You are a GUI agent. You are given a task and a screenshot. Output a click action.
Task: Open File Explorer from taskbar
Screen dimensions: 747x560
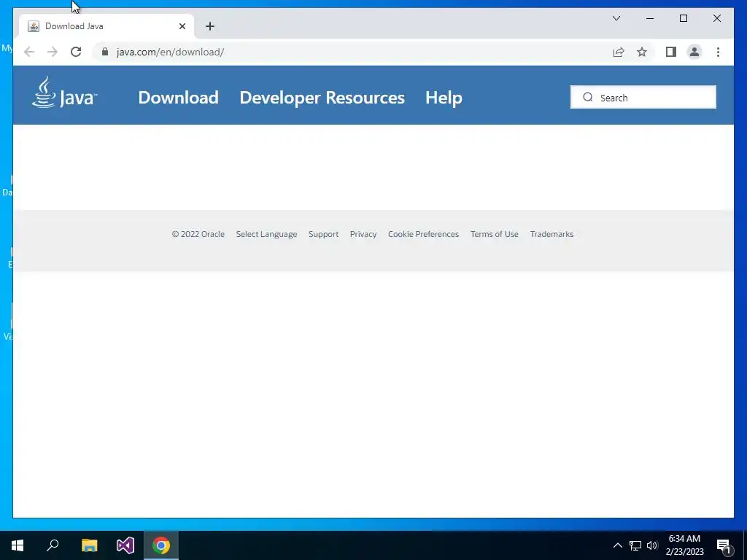pyautogui.click(x=89, y=545)
